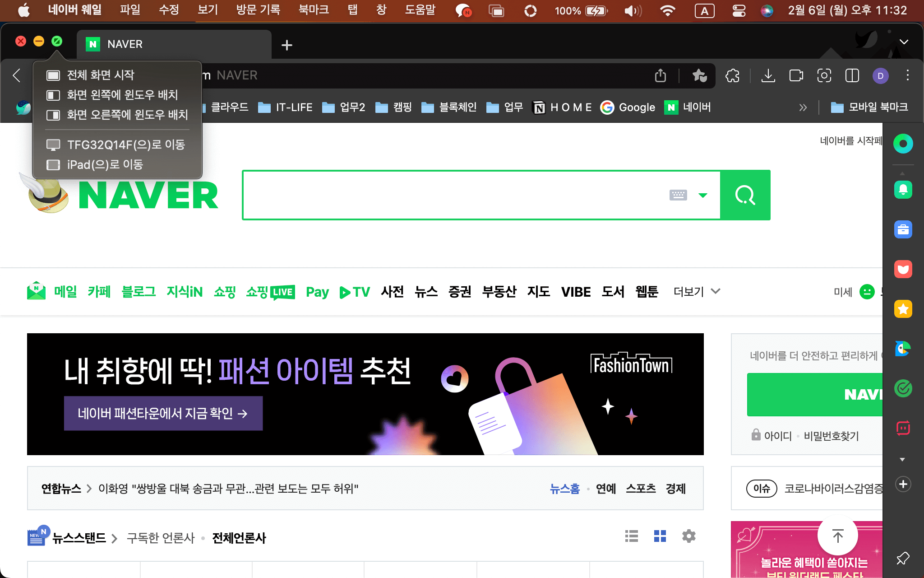The width and height of the screenshot is (924, 578).
Task: Open the downloads icon in toolbar
Action: click(768, 75)
